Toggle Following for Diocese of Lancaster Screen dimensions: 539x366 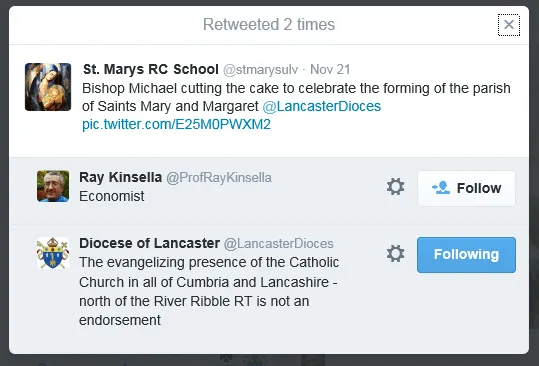[466, 255]
